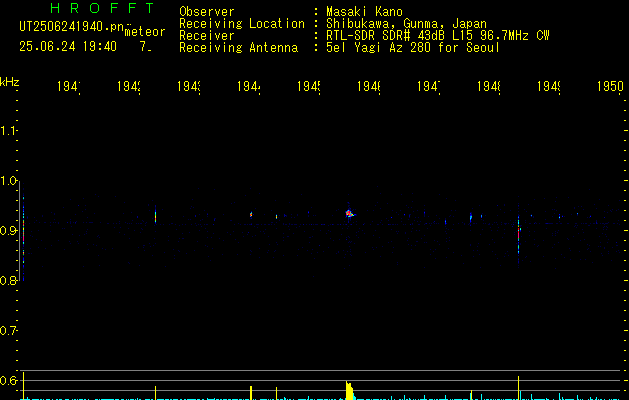Select the observer name Masaki Kano
The height and width of the screenshot is (400, 629).
click(x=364, y=12)
